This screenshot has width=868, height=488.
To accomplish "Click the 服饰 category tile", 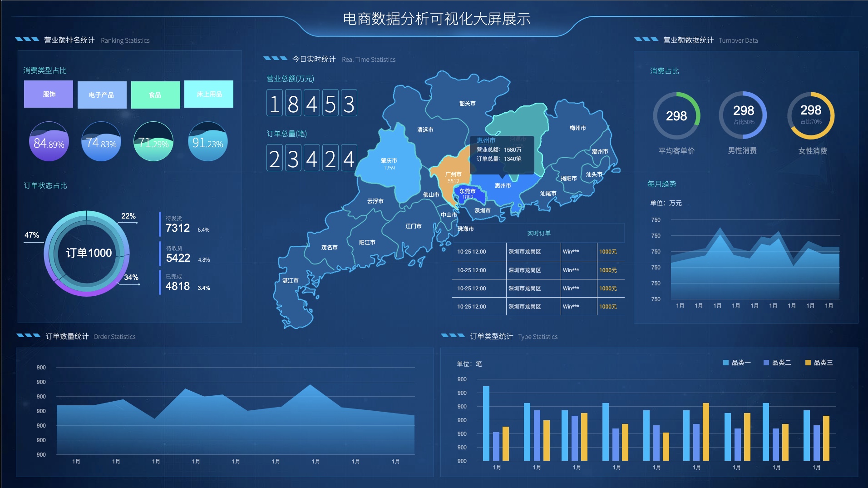I will coord(49,94).
